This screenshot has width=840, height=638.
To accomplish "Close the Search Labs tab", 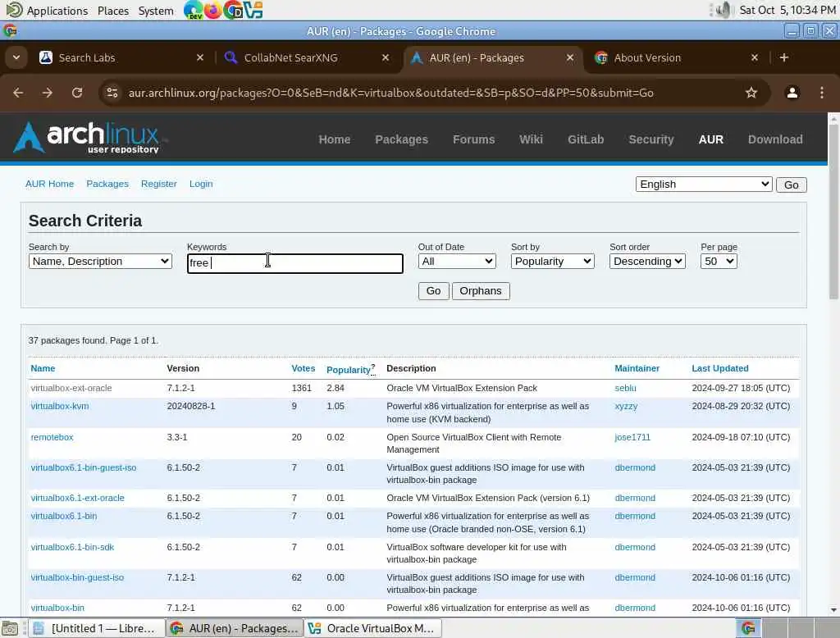I will pos(200,57).
